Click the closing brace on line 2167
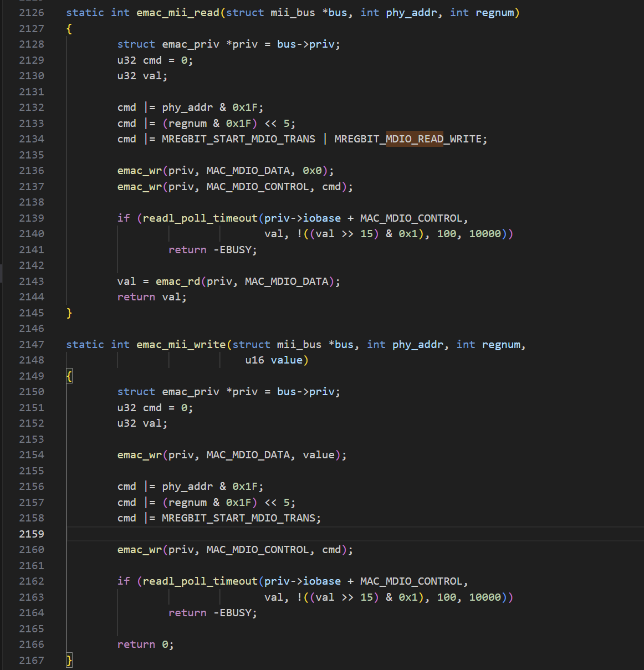 69,661
